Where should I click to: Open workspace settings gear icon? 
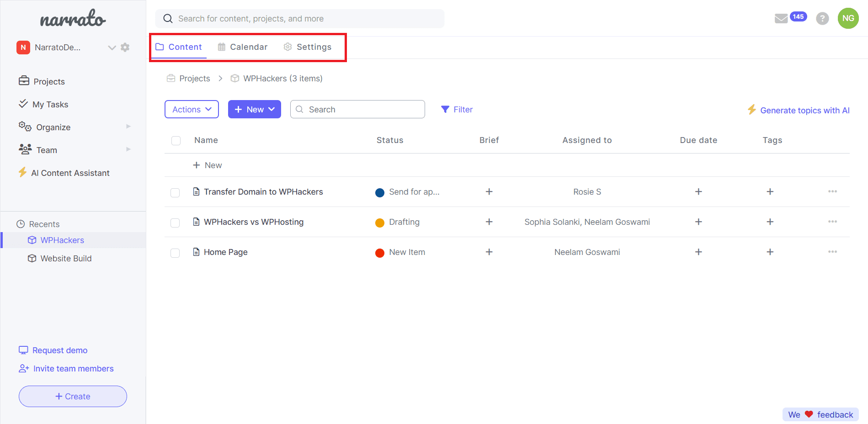tap(125, 48)
